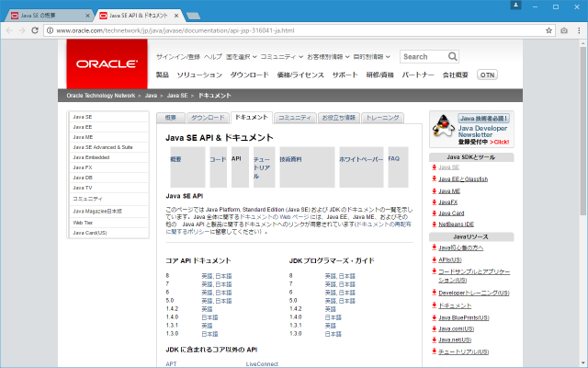Switch to the コミュニティ page tab

pos(295,118)
